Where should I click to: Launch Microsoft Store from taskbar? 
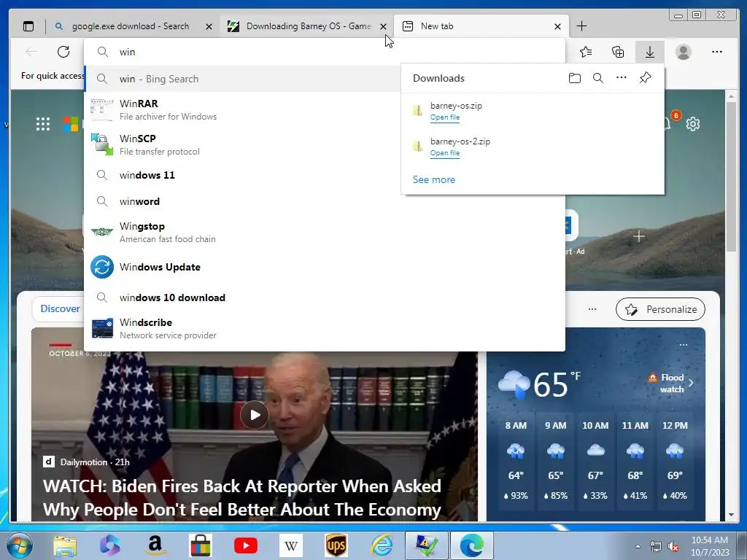tap(201, 545)
